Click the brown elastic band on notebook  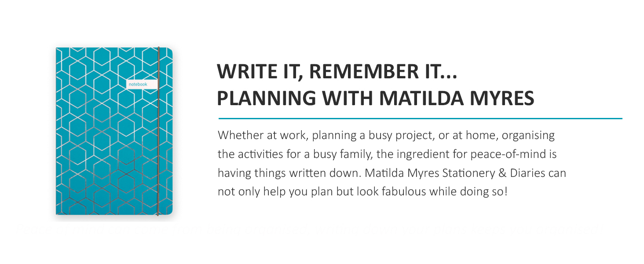pyautogui.click(x=158, y=131)
